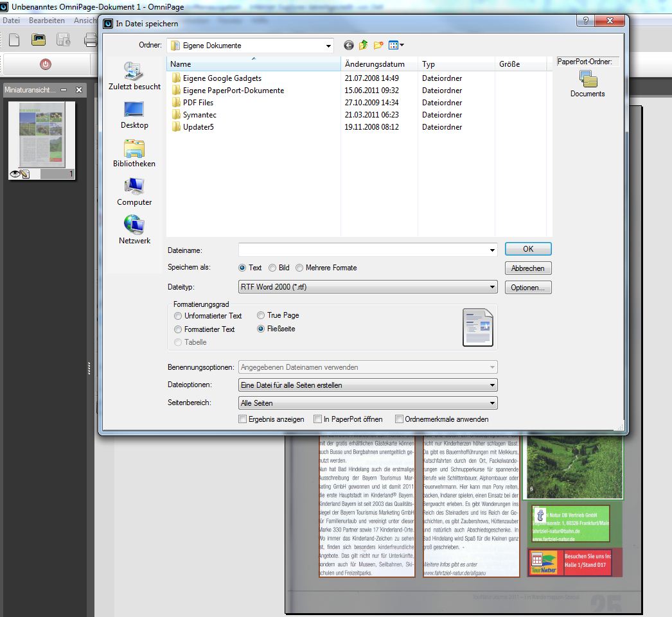
Task: Open the Seitenbereich dropdown
Action: pyautogui.click(x=492, y=403)
